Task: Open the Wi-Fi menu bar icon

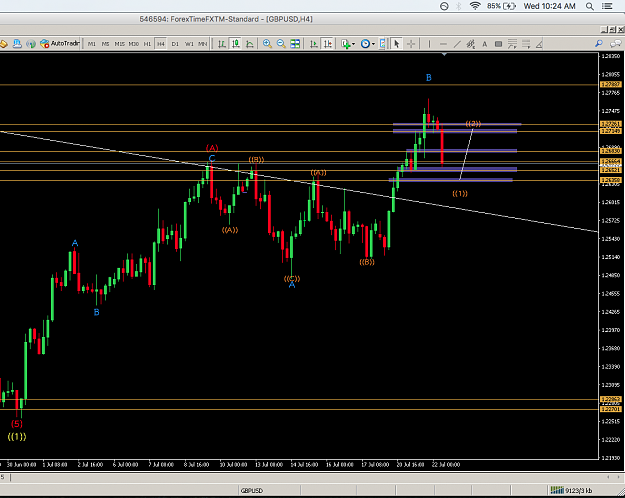Action: (475, 6)
